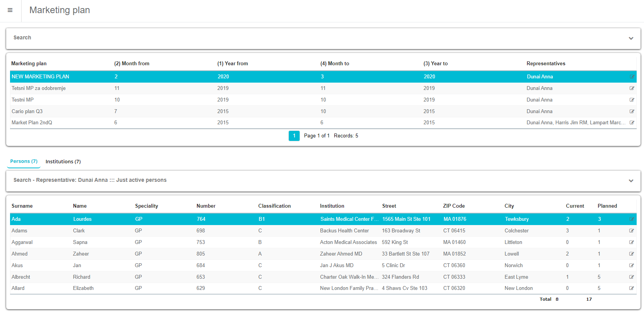Switch to the Institutions (7) tab
The width and height of the screenshot is (644, 315).
[63, 162]
